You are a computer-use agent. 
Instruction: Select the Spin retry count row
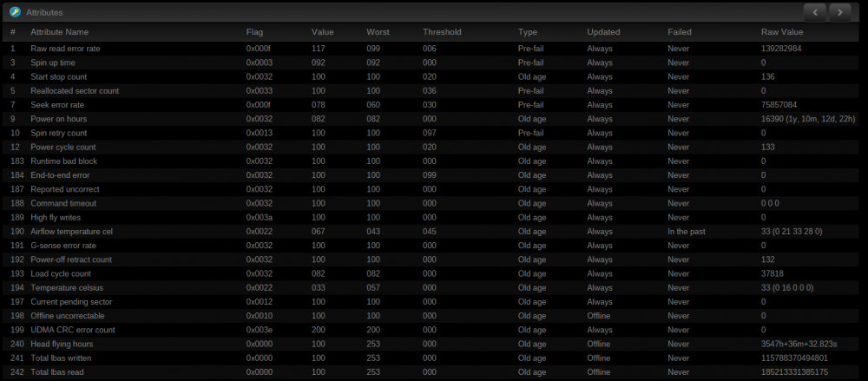[431, 133]
